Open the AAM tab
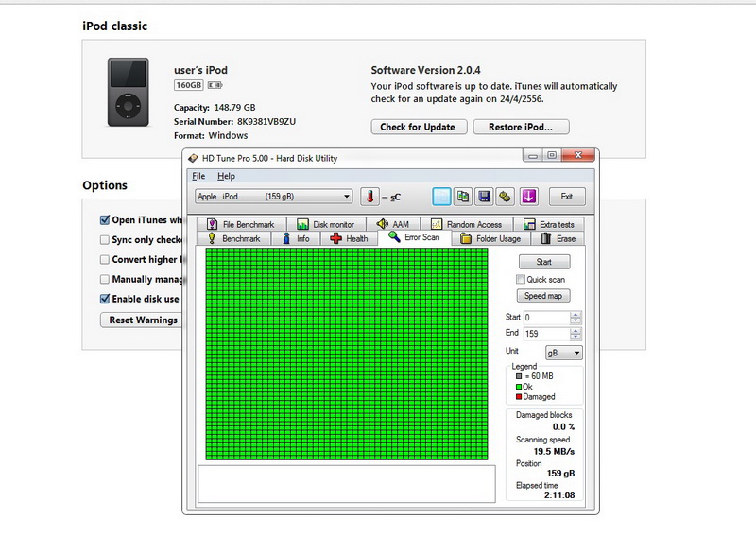 point(393,224)
